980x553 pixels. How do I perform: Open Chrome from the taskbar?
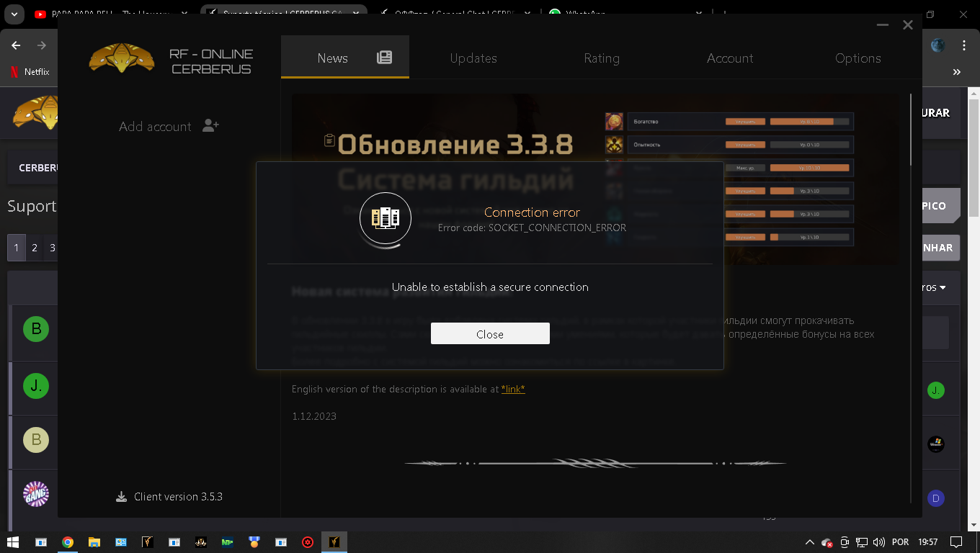coord(67,542)
